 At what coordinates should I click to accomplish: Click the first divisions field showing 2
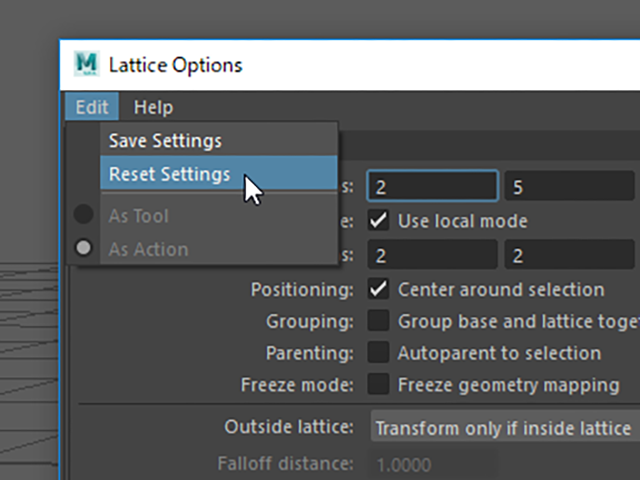point(433,187)
